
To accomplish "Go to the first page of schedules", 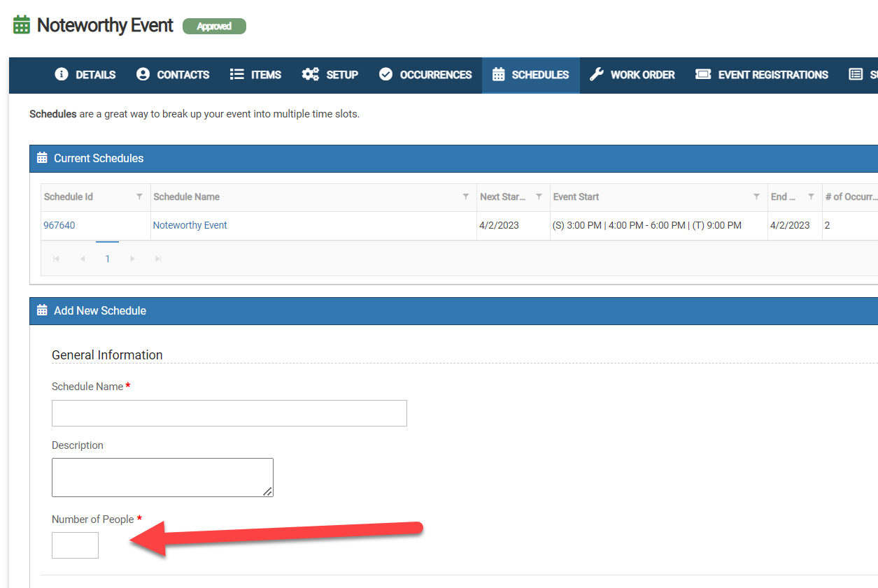I will coord(57,259).
